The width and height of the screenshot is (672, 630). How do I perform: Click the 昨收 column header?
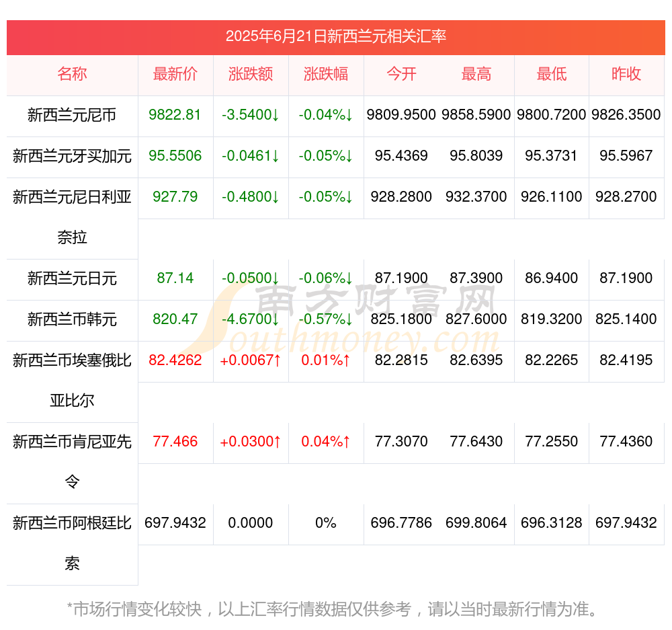626,74
